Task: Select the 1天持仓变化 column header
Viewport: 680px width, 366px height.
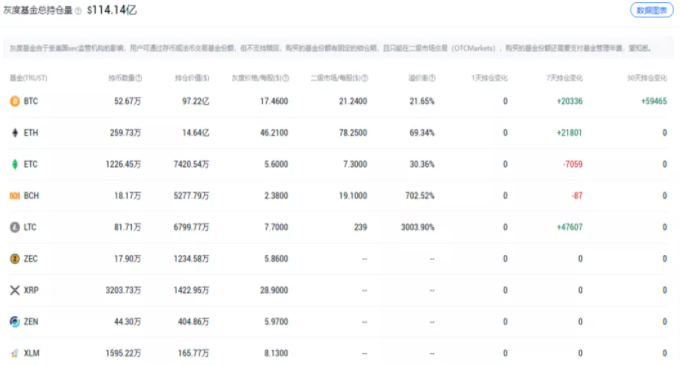Action: pyautogui.click(x=489, y=78)
